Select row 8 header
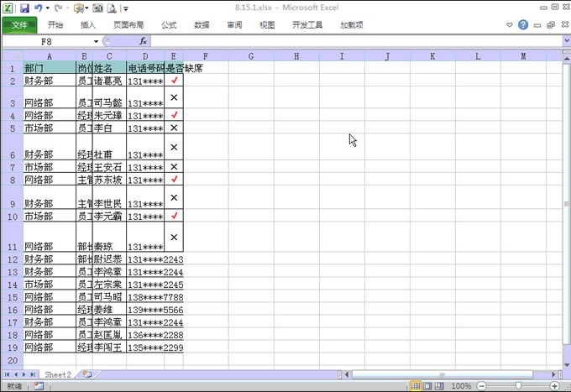The width and height of the screenshot is (571, 392). pyautogui.click(x=13, y=180)
